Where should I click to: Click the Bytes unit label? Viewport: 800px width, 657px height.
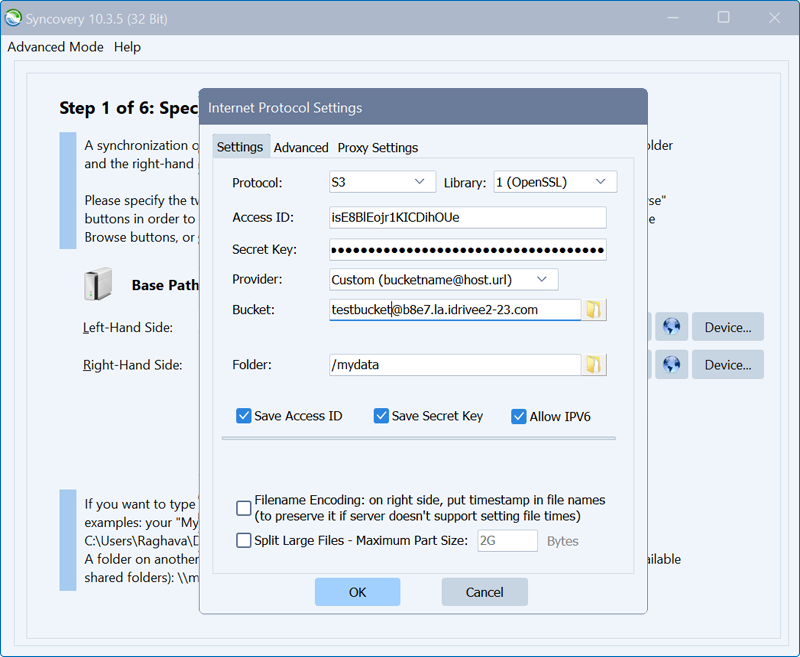tap(562, 541)
